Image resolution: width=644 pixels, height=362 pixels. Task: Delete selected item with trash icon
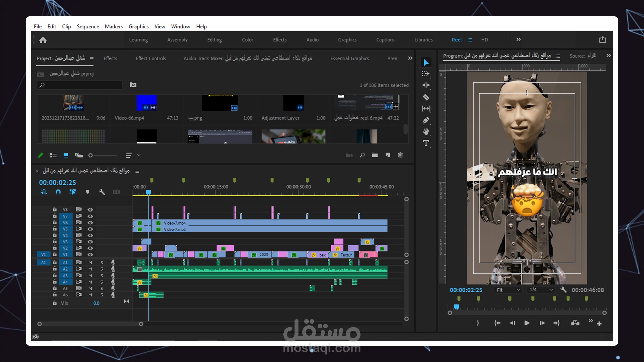pyautogui.click(x=400, y=155)
